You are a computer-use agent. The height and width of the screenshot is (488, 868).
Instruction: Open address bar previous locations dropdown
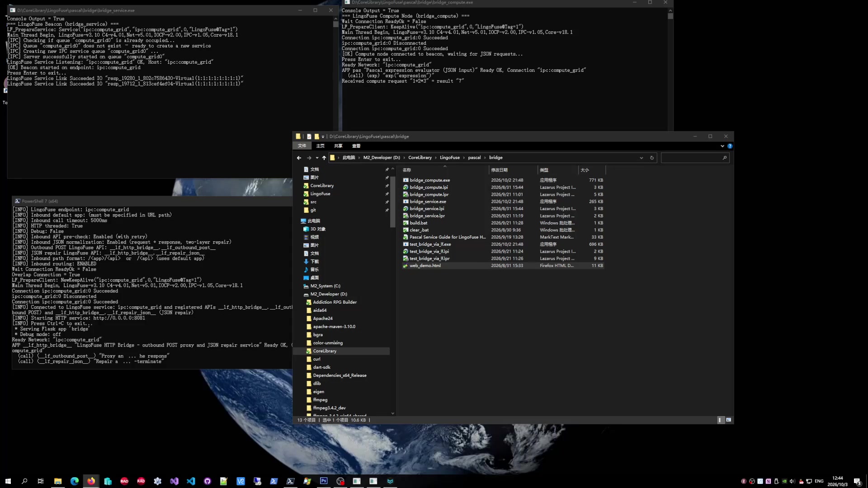642,158
